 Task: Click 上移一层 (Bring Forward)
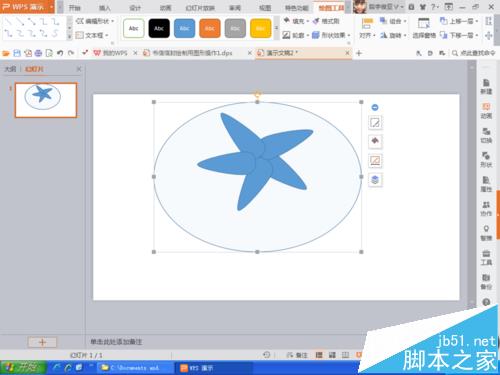tap(459, 21)
